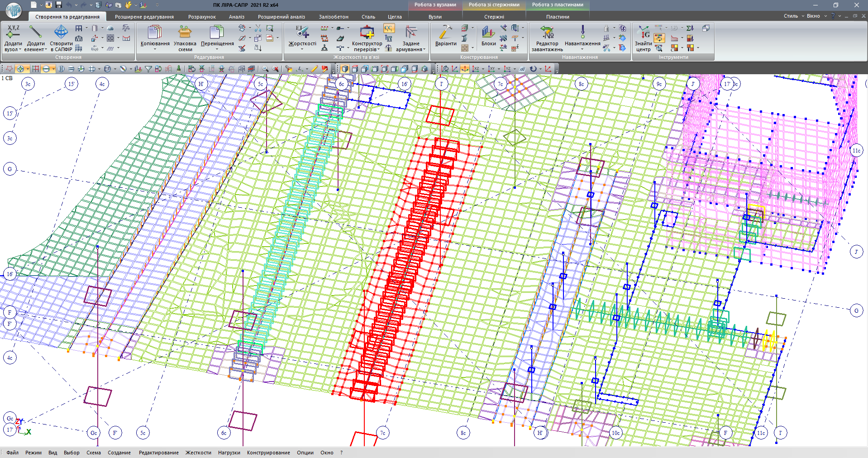Image resolution: width=868 pixels, height=458 pixels.
Task: Toggle the highlighted 3D box view mode
Action: point(345,69)
